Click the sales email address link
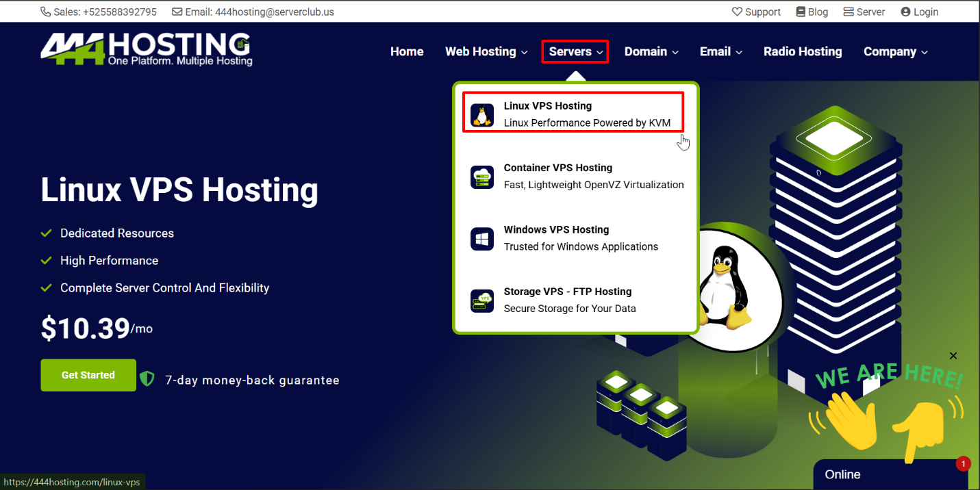The height and width of the screenshot is (490, 980). pos(274,12)
